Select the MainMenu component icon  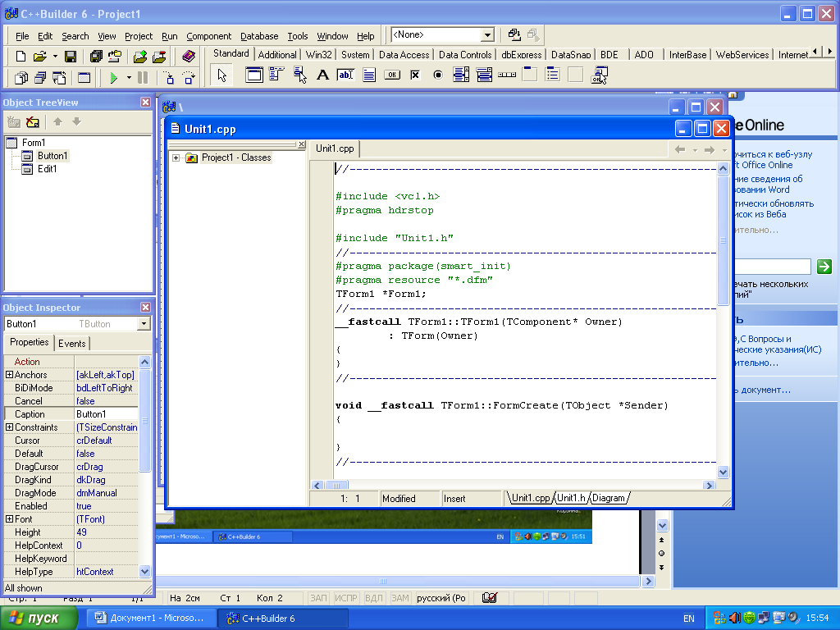[x=276, y=75]
